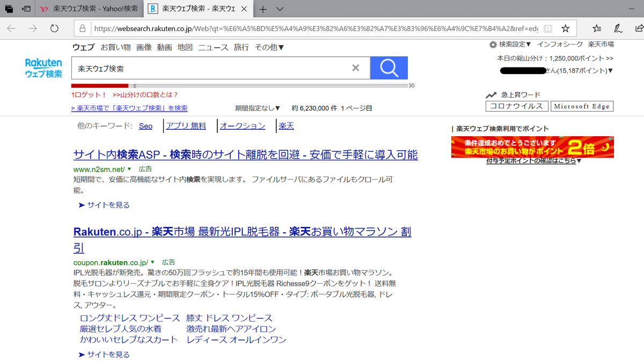
Task: Click the green www.n2sm.net/ URL text
Action: tap(99, 169)
